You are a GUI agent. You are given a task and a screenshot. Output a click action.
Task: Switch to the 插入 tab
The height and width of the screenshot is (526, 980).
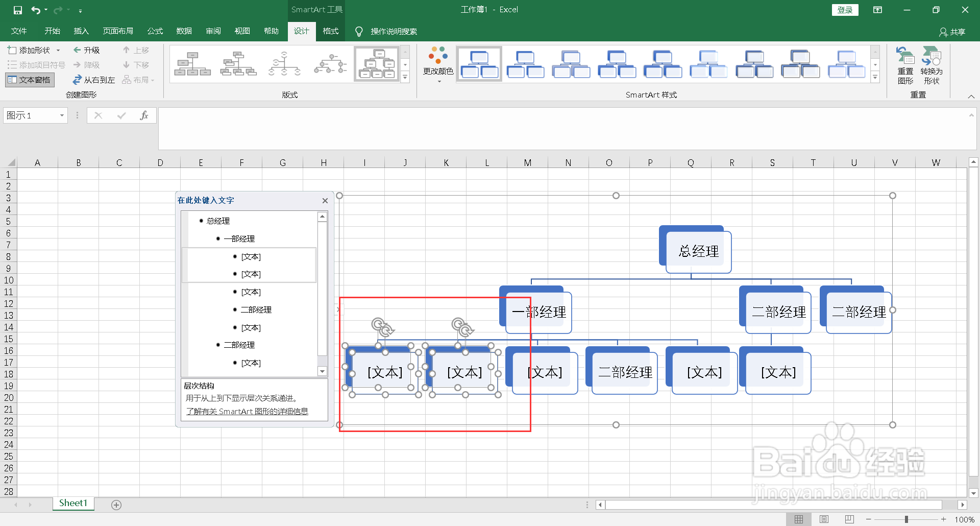(81, 31)
